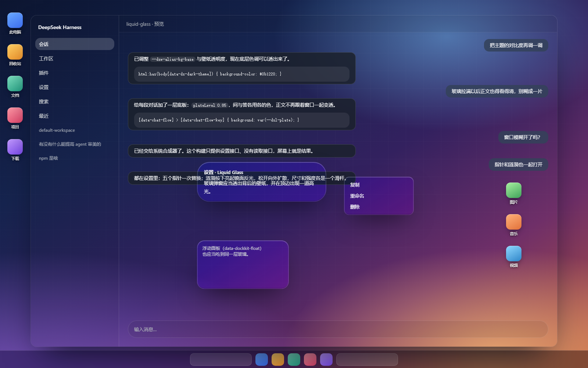Open the 此电脑 desktop icon
The height and width of the screenshot is (368, 588).
(15, 23)
